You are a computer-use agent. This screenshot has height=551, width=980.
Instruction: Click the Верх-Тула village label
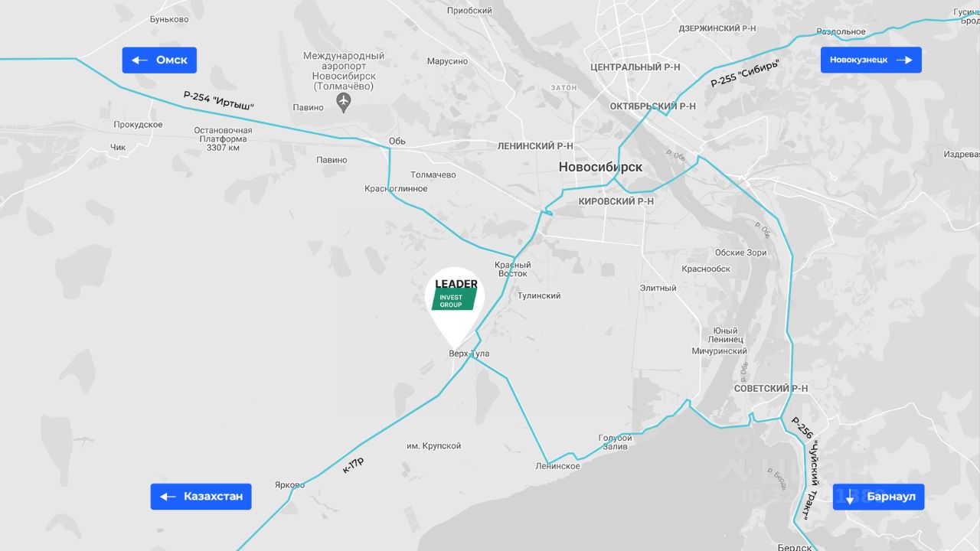[x=469, y=354]
